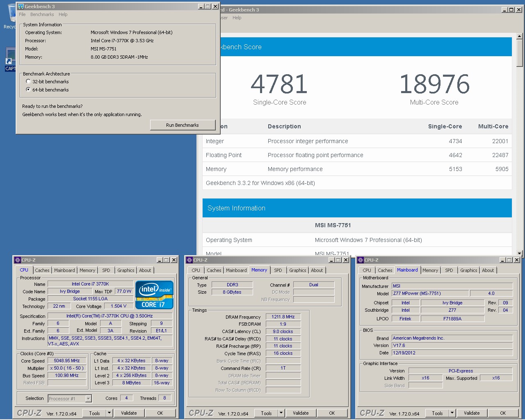Click the System Information header in results
The image size is (525, 420).
(357, 208)
